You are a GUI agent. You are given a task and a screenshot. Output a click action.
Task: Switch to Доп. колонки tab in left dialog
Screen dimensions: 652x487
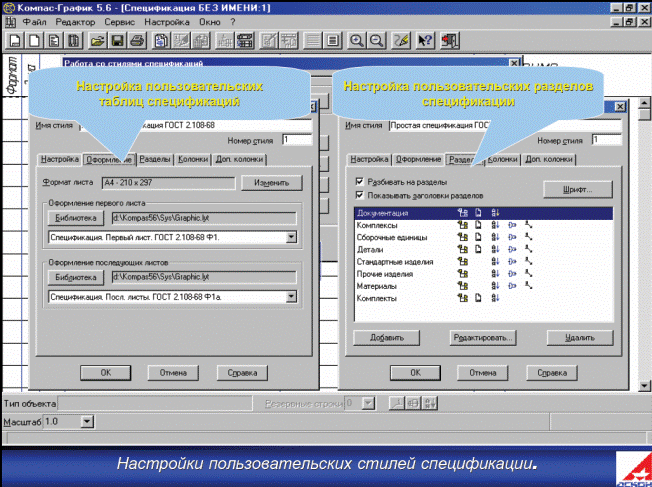239,159
